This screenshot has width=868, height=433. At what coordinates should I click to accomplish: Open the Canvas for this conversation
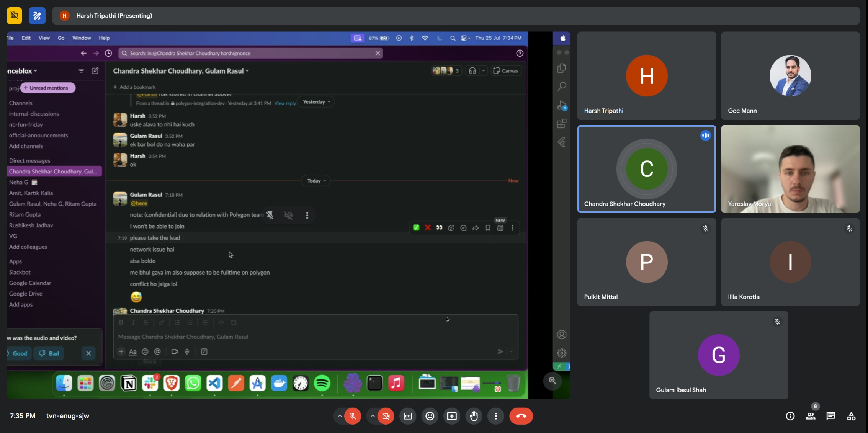point(506,71)
